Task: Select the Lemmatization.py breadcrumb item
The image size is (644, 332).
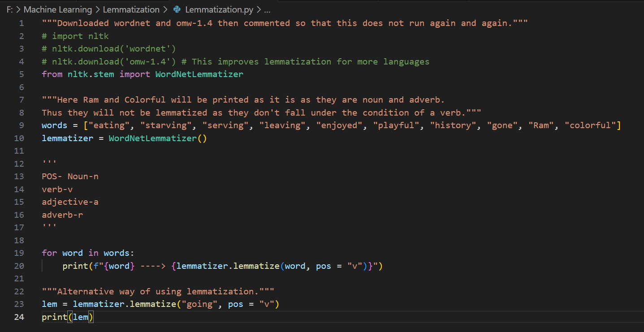Action: coord(219,9)
